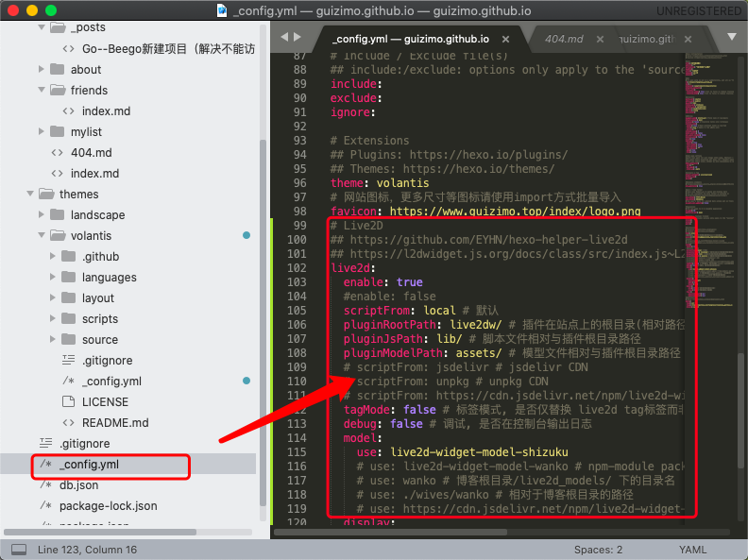Collapse the themes folder arrow
The height and width of the screenshot is (560, 748).
[30, 194]
